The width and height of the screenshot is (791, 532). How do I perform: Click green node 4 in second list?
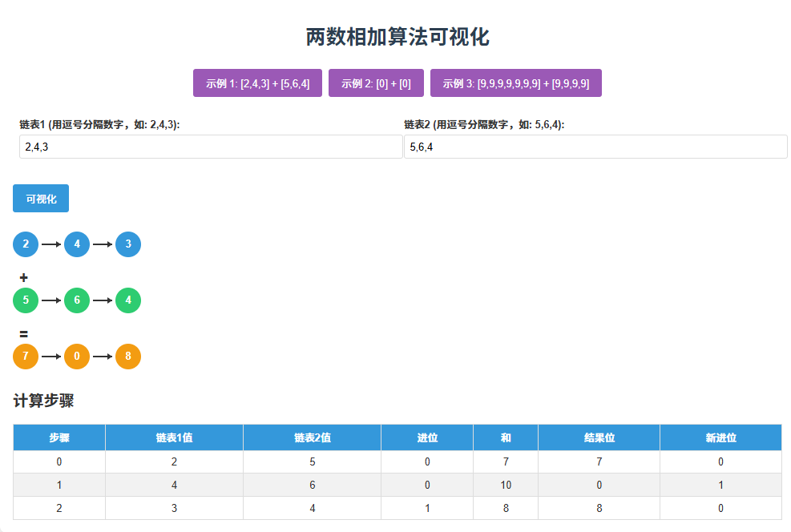128,300
